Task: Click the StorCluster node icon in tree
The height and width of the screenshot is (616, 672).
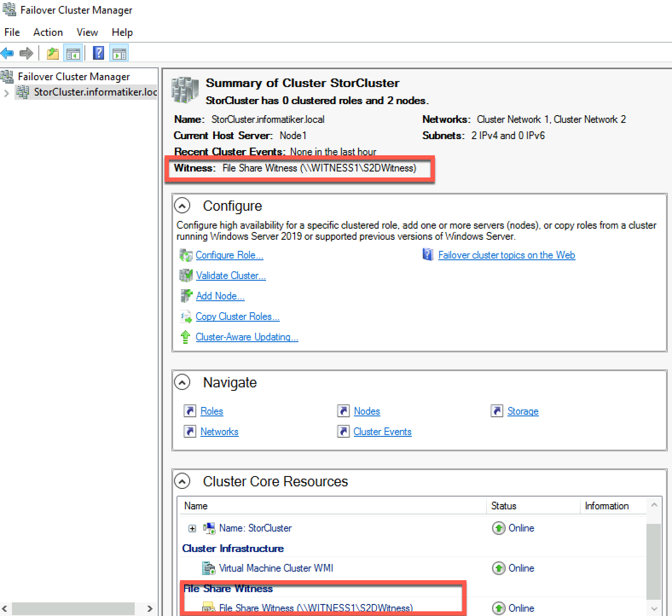Action: [23, 92]
